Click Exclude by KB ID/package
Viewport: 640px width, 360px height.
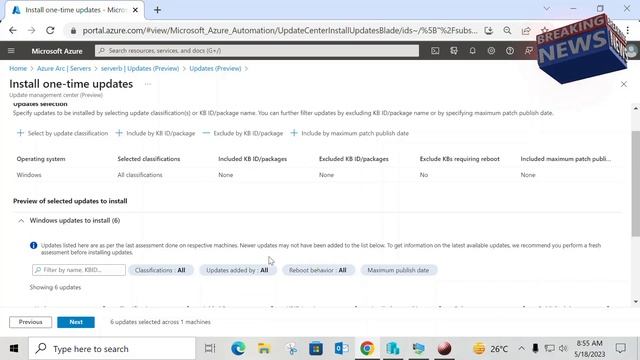pos(243,133)
